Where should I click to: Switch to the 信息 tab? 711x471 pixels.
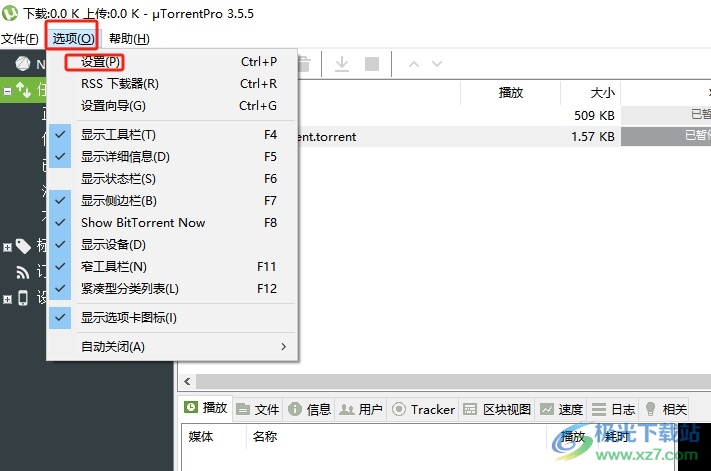[x=310, y=409]
